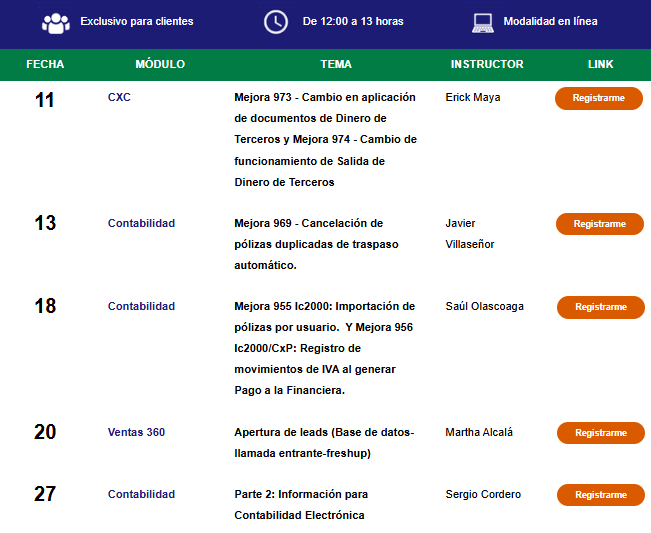The height and width of the screenshot is (533, 651).
Task: Click the LINK column header
Action: (600, 64)
